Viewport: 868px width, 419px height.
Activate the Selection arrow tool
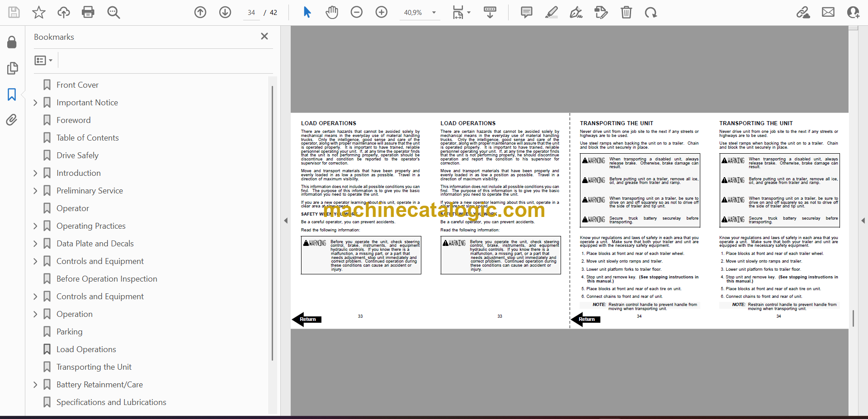pyautogui.click(x=307, y=12)
